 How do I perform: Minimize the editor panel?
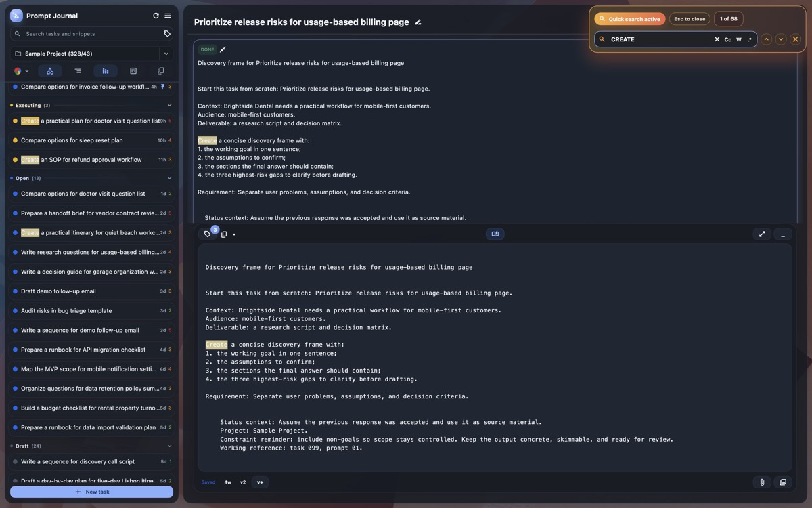click(783, 234)
